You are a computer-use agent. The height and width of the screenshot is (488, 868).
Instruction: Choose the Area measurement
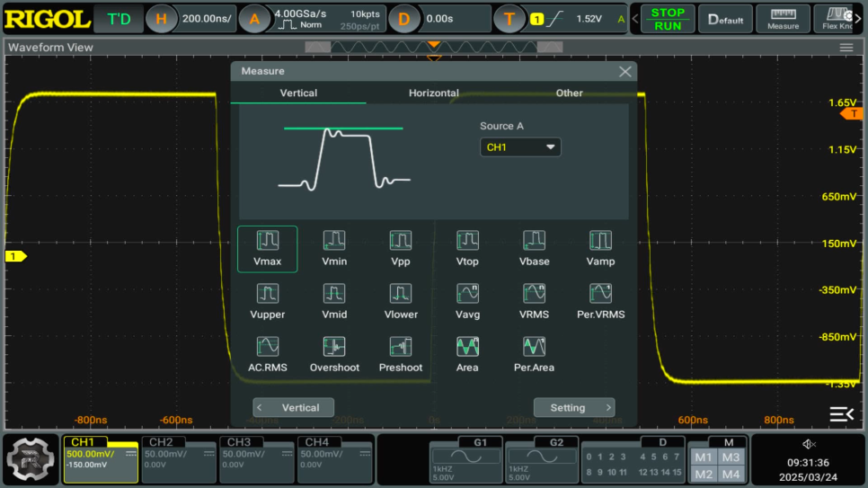(x=467, y=355)
